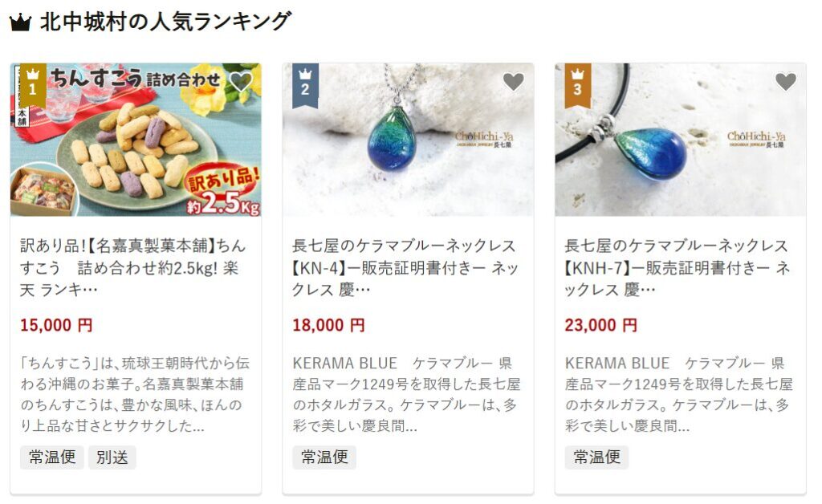Click the 23,000 円 price
822x504 pixels.
(600, 325)
